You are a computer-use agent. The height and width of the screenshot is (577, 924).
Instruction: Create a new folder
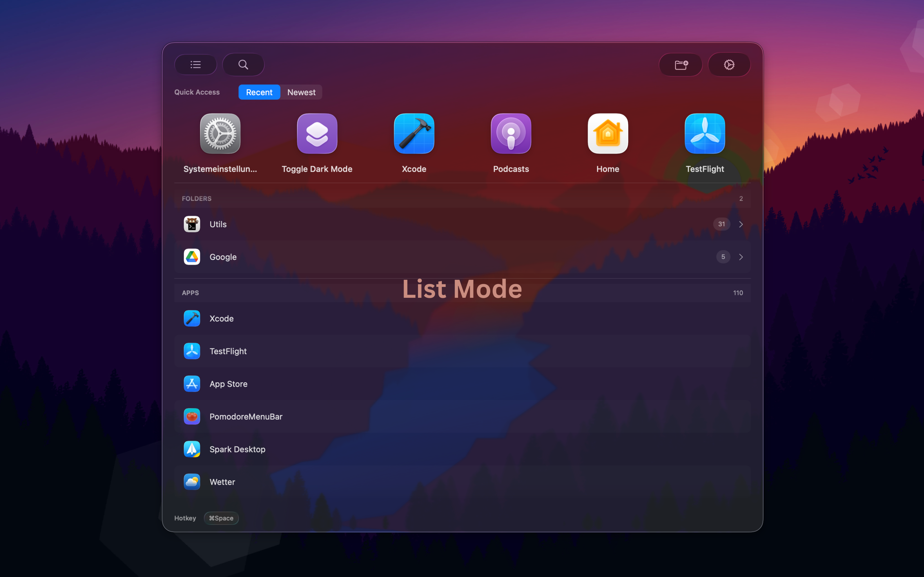(x=680, y=64)
